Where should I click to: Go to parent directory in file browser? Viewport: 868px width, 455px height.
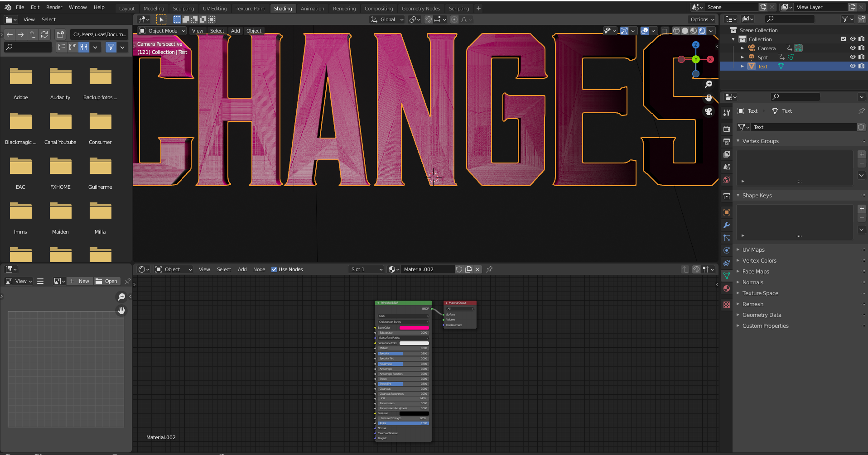pos(33,34)
